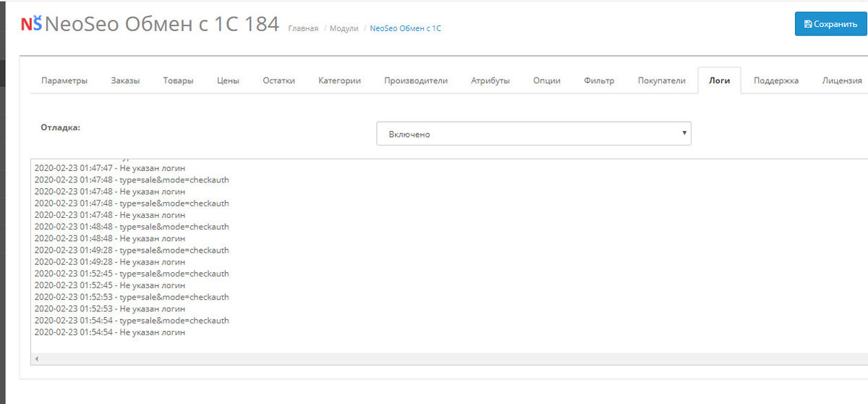Click the Сохранить save button
Viewport: 868px width, 404px height.
tap(830, 24)
